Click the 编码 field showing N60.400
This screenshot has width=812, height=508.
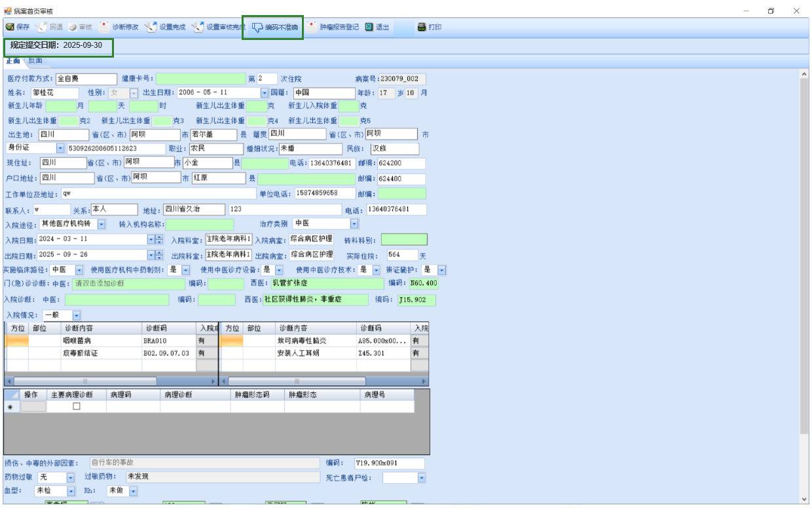(422, 284)
